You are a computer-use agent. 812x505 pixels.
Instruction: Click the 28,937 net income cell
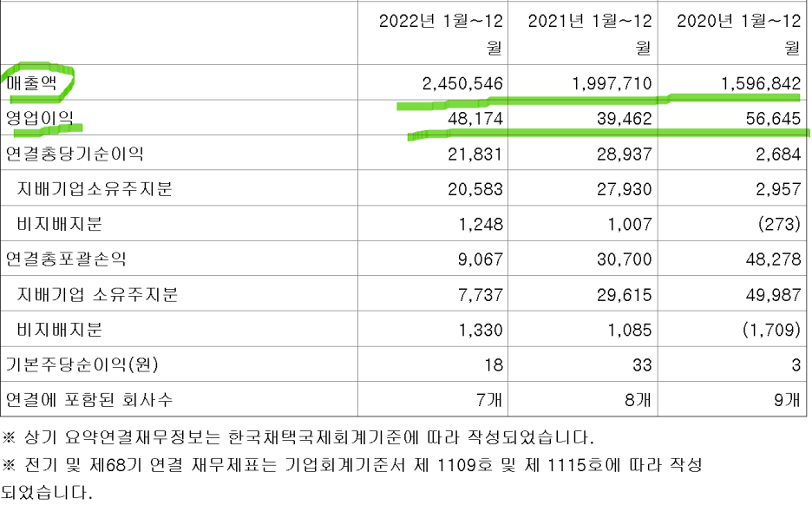coord(625,154)
